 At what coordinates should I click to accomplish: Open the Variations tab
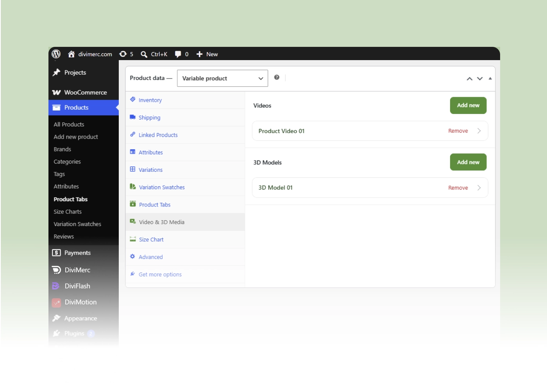click(185, 170)
